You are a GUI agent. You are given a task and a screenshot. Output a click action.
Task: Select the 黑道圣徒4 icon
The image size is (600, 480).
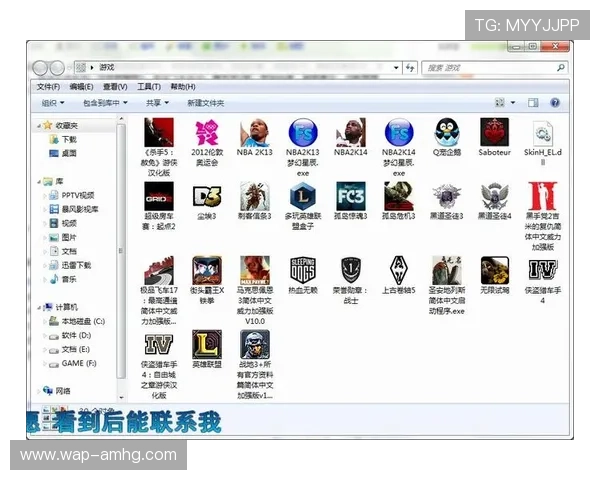tap(494, 196)
